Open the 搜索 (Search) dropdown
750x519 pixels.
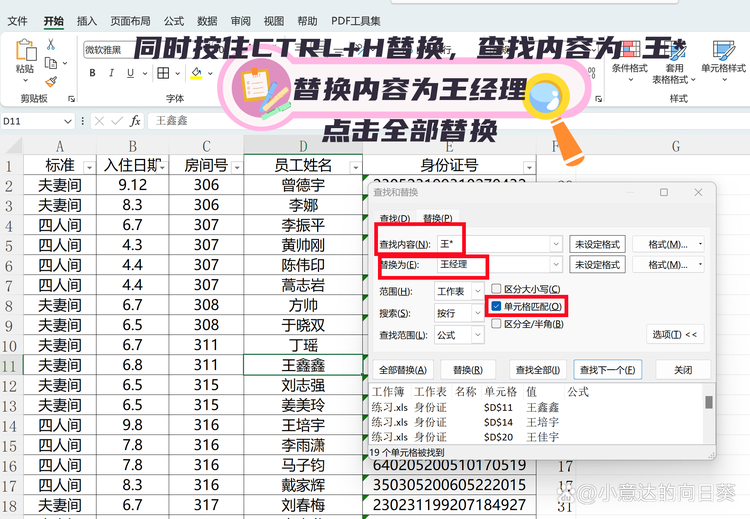click(x=477, y=313)
